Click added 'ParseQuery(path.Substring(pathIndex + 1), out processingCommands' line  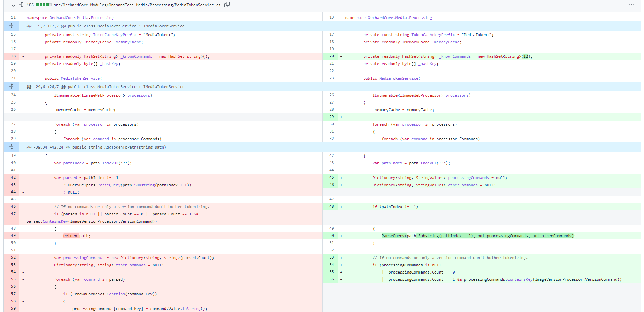click(479, 236)
